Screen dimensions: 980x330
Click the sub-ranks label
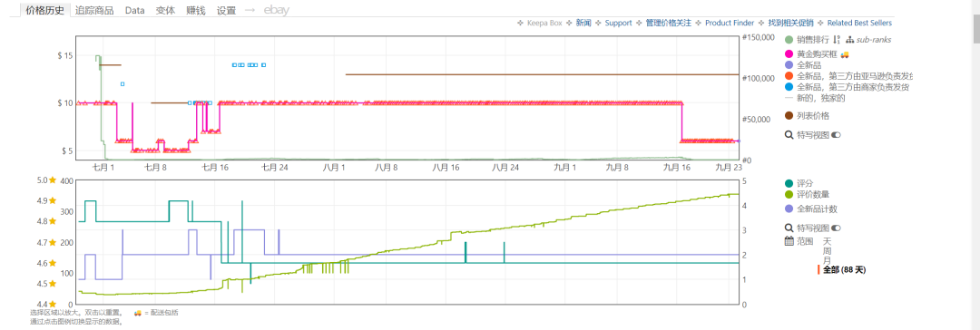[874, 40]
